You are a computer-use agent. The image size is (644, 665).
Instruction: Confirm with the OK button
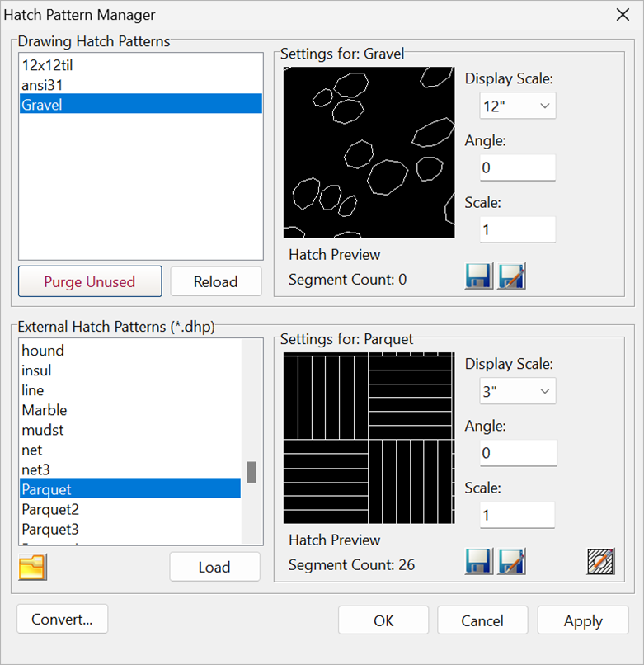pos(383,620)
